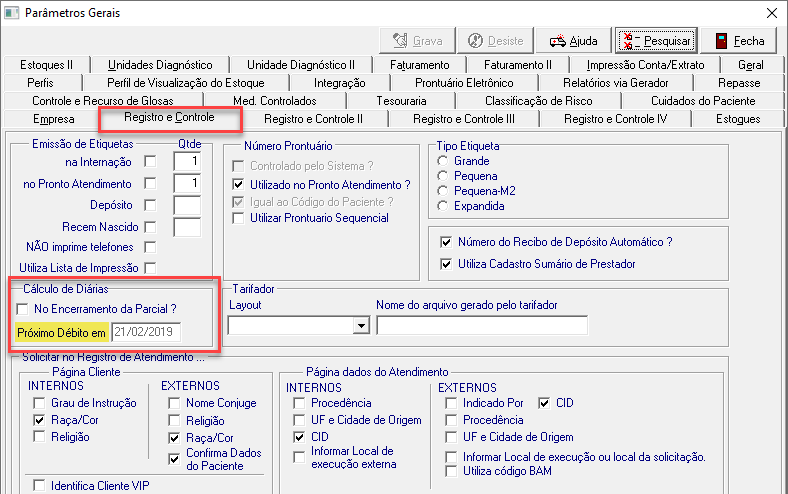Check Externos Indicado Por

click(451, 403)
